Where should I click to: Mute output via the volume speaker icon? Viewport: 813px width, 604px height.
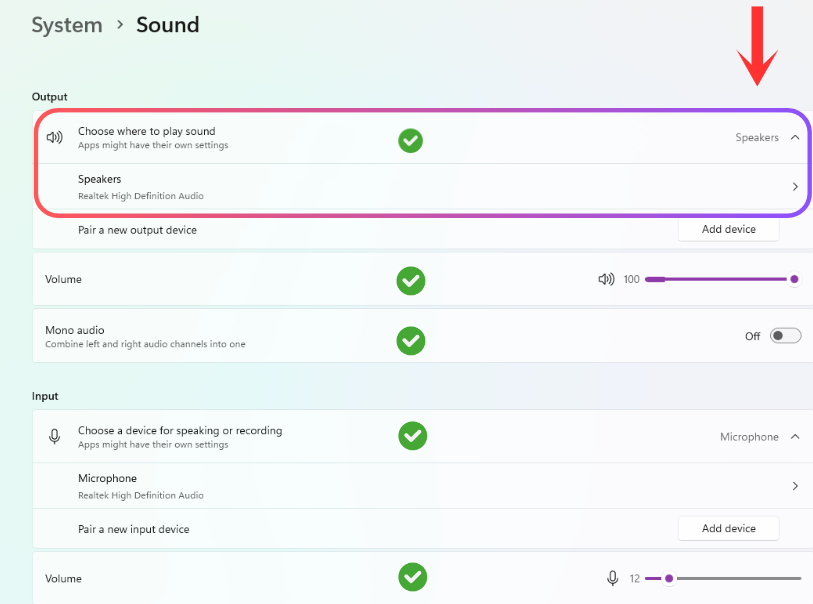click(606, 279)
